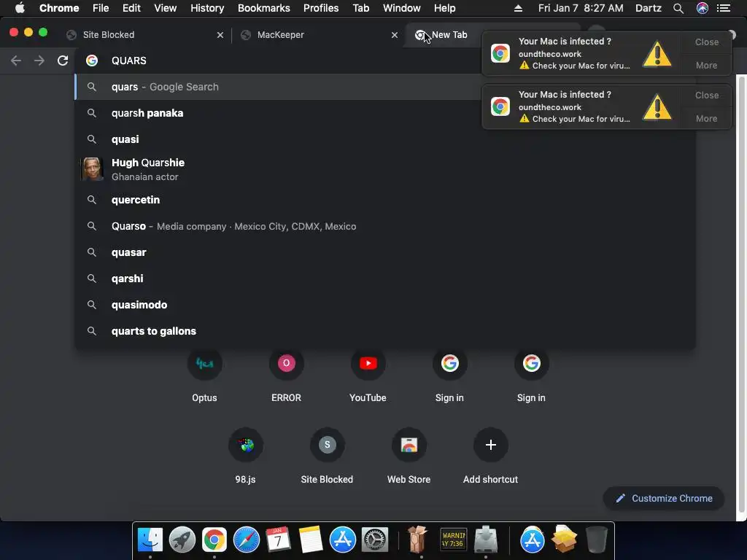Reload the current page
Image resolution: width=747 pixels, height=560 pixels.
(63, 61)
